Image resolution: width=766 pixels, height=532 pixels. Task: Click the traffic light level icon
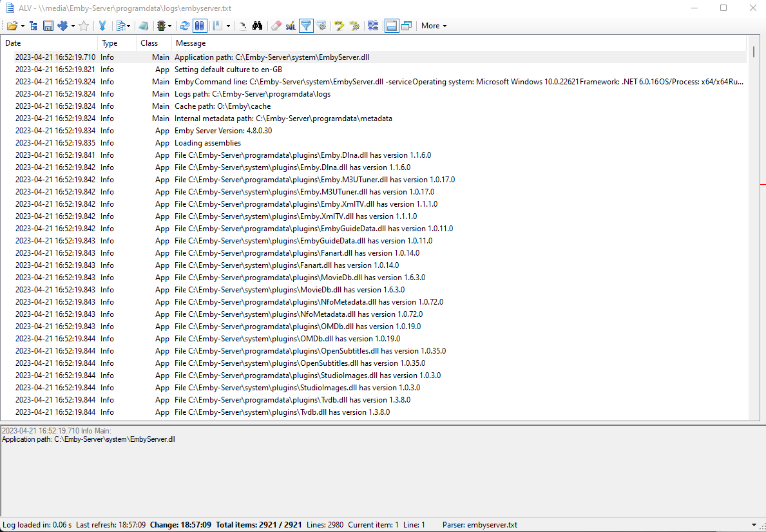click(x=161, y=26)
